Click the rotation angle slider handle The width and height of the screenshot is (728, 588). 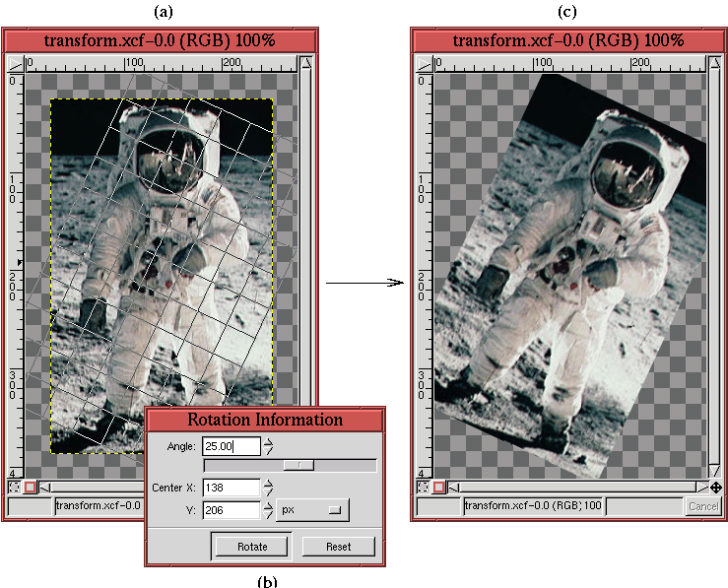coord(298,465)
